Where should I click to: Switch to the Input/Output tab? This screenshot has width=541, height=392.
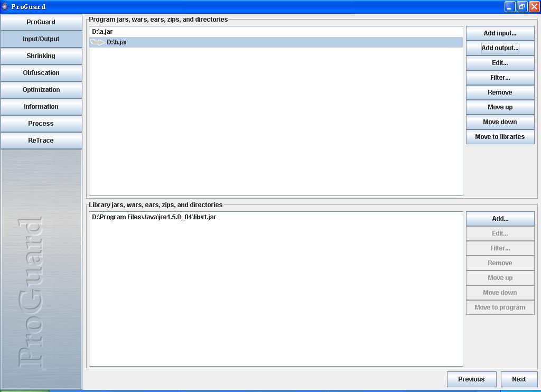(41, 39)
